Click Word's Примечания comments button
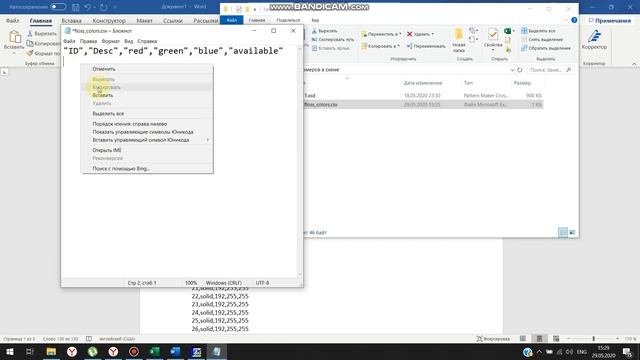 609,20
